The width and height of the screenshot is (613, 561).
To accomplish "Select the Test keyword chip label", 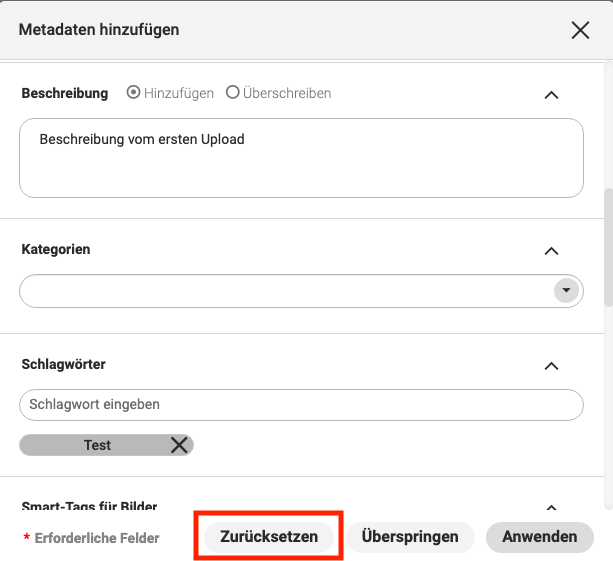I will coord(97,445).
